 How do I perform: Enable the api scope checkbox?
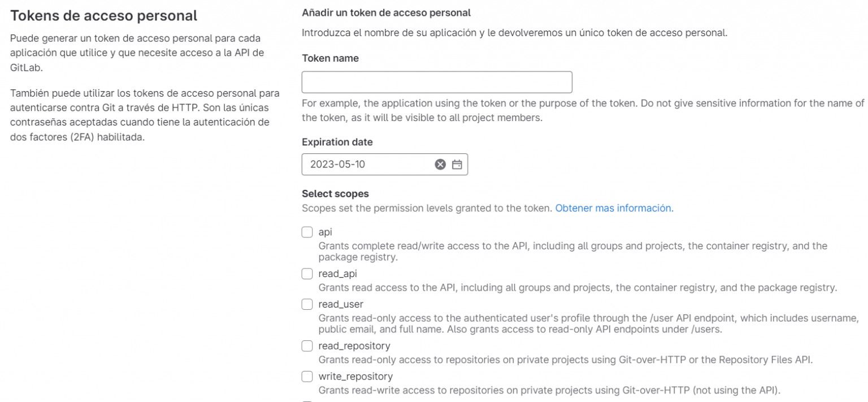(x=307, y=232)
